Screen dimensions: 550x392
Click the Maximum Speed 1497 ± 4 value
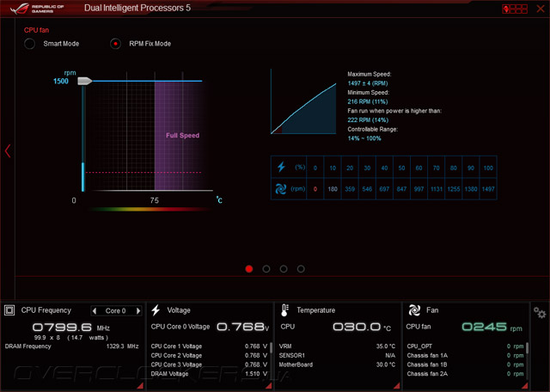pos(368,83)
